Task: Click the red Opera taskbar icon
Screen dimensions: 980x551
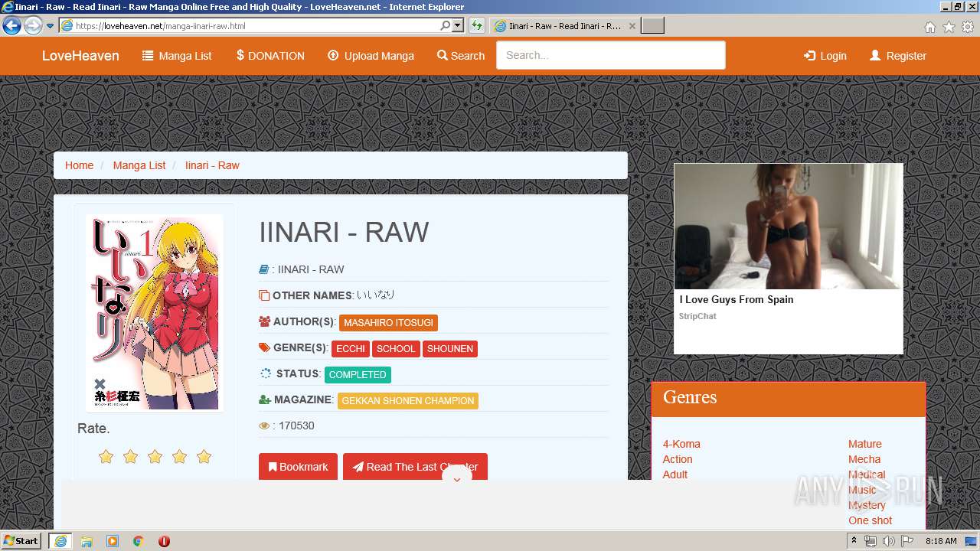Action: (164, 541)
